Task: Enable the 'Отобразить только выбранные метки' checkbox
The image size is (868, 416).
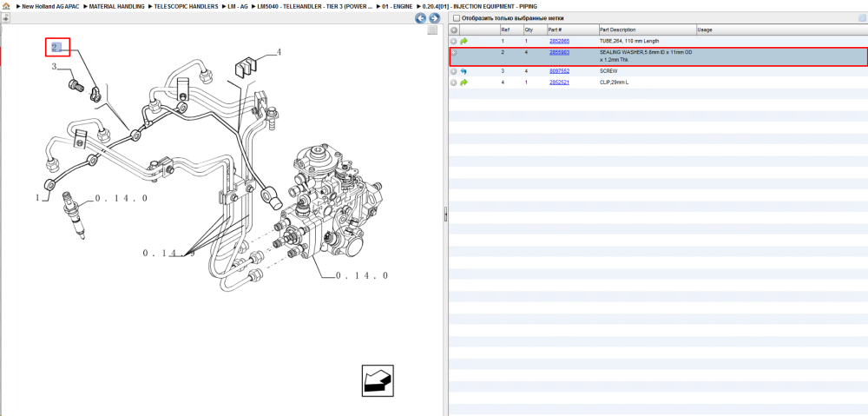Action: 457,18
